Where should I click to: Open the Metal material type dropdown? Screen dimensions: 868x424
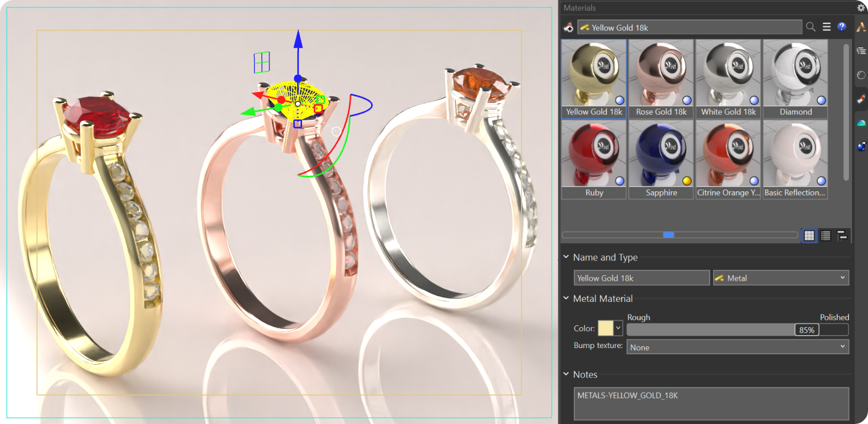(780, 278)
